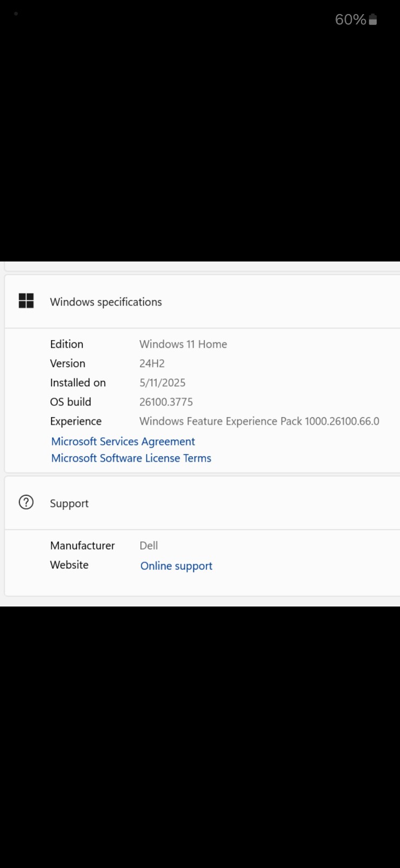Select the Windows Feature Experience Pack value
The image size is (400, 868).
click(260, 421)
